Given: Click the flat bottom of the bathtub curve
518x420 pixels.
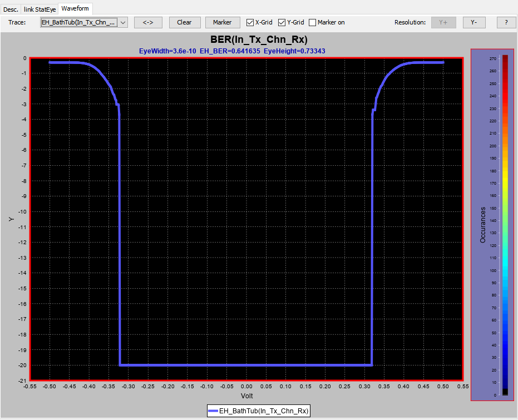Looking at the screenshot, I should 246,365.
